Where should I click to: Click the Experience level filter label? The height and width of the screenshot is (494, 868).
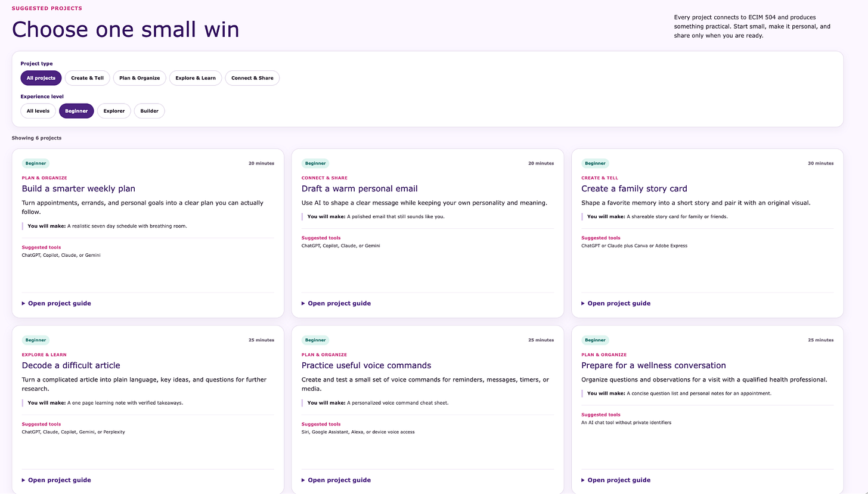[42, 97]
